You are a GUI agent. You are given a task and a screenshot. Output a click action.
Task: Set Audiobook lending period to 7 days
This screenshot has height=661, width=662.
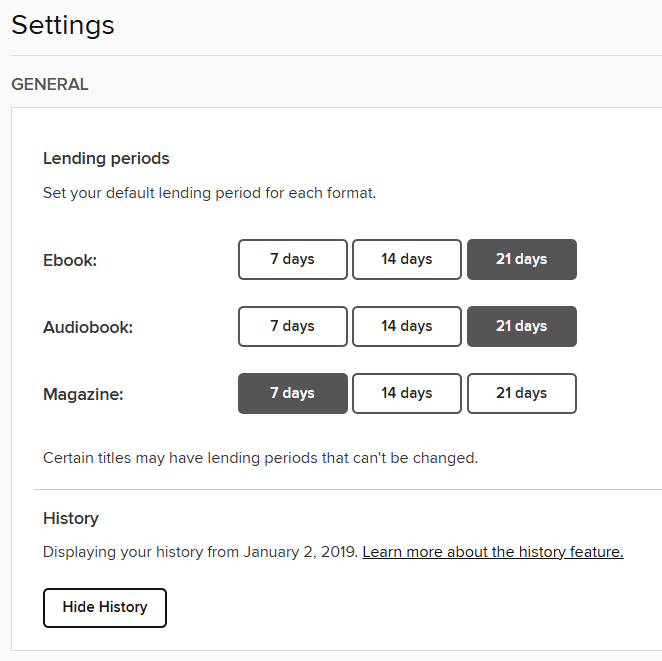(292, 326)
